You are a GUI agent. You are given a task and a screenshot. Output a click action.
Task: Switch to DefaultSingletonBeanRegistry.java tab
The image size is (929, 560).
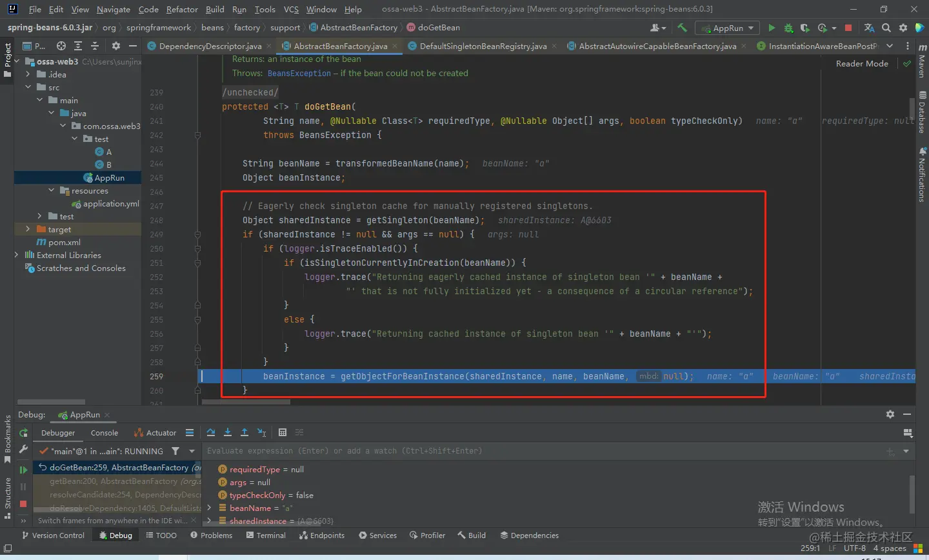(x=483, y=46)
